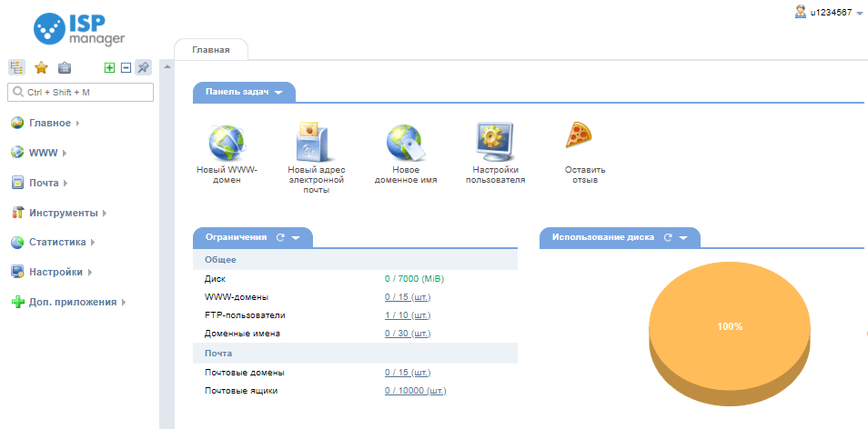The width and height of the screenshot is (868, 429).
Task: Click the Ограничения panel header
Action: [x=253, y=238]
